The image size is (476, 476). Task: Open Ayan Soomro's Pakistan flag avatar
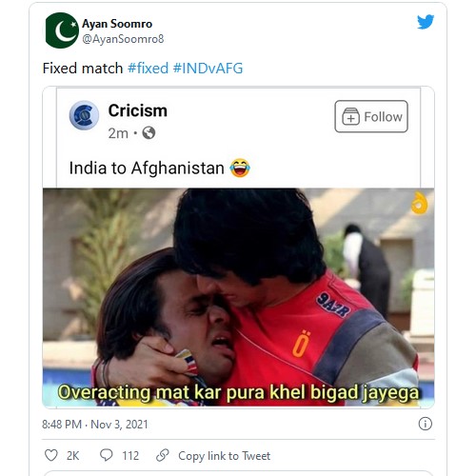click(x=62, y=30)
